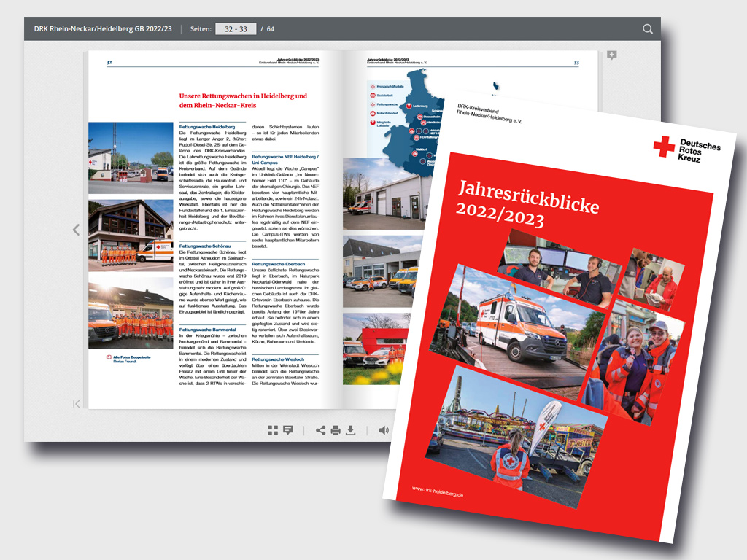Image resolution: width=747 pixels, height=560 pixels.
Task: Open the page thumbnails grid view
Action: [x=273, y=430]
